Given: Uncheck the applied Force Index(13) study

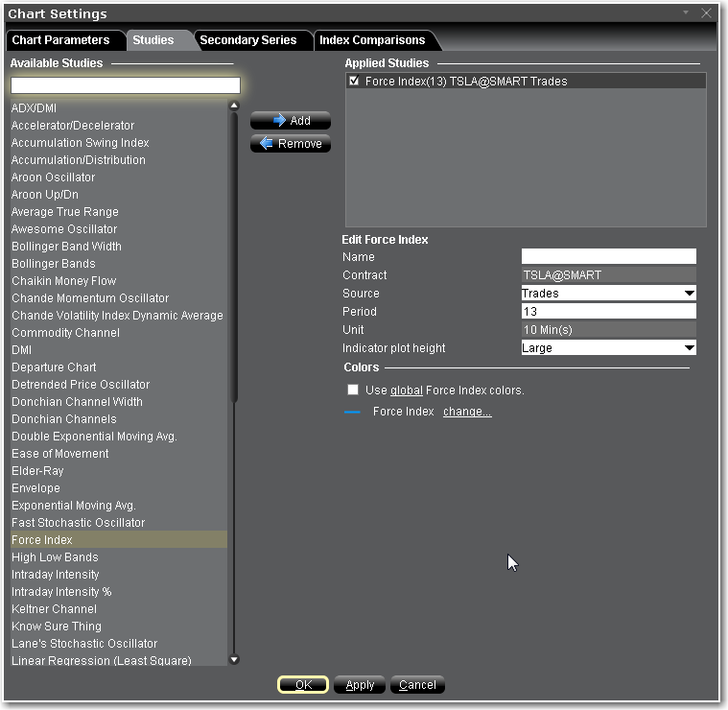Looking at the screenshot, I should click(x=354, y=82).
